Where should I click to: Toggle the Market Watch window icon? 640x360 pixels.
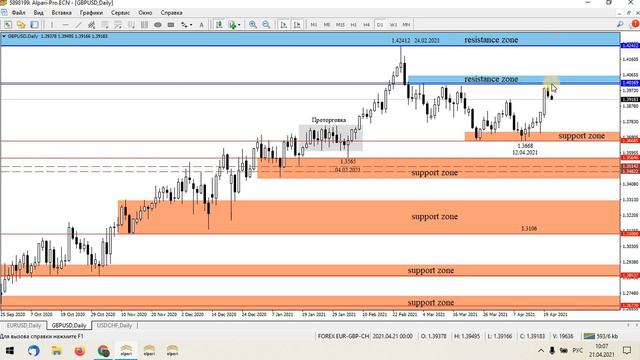(35, 25)
